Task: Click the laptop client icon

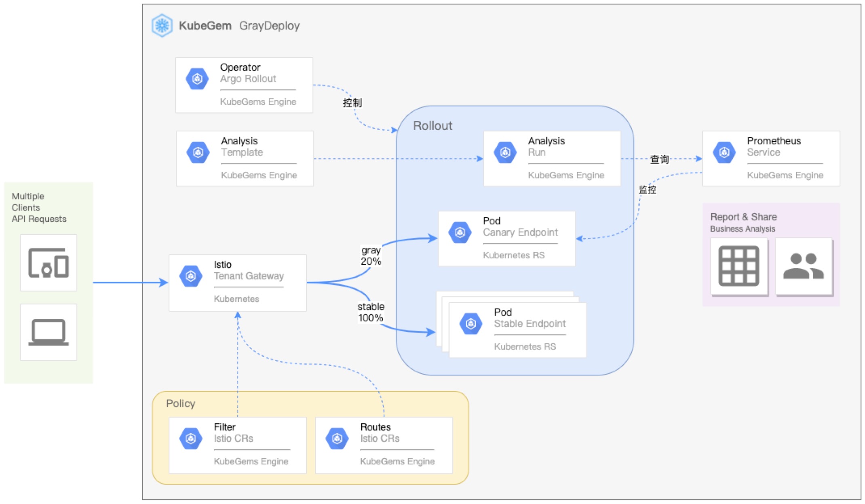Action: pyautogui.click(x=49, y=332)
